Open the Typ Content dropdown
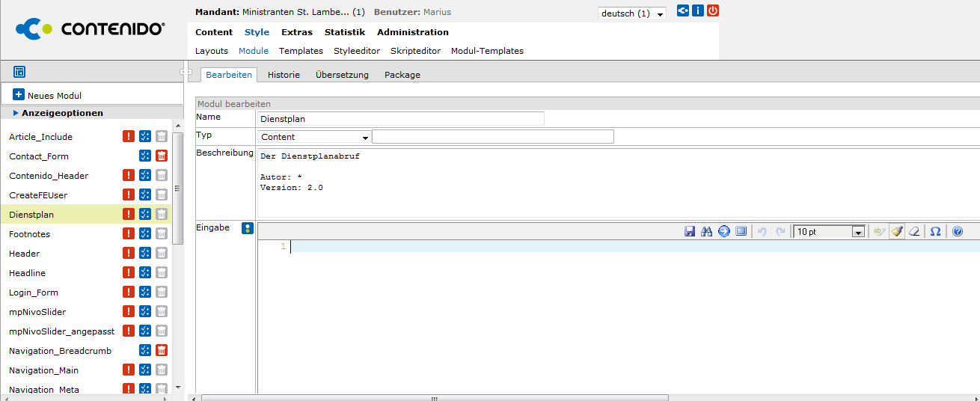The image size is (980, 401). (x=314, y=137)
